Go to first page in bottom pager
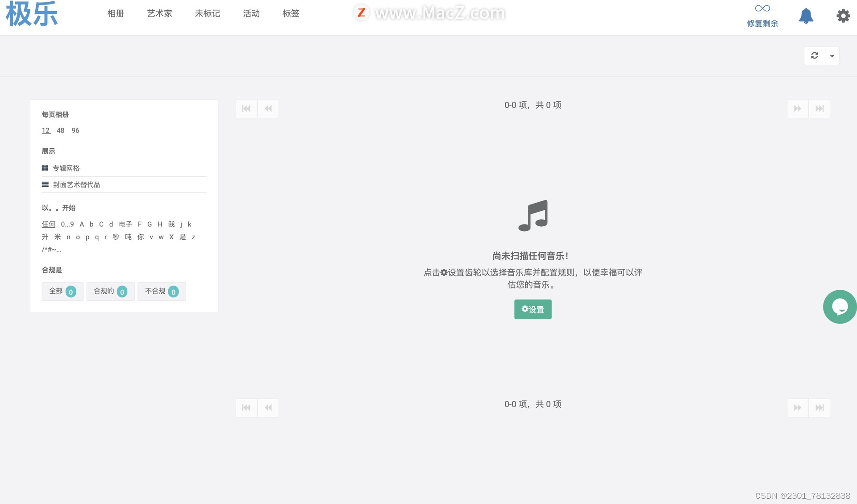The image size is (857, 504). point(246,408)
